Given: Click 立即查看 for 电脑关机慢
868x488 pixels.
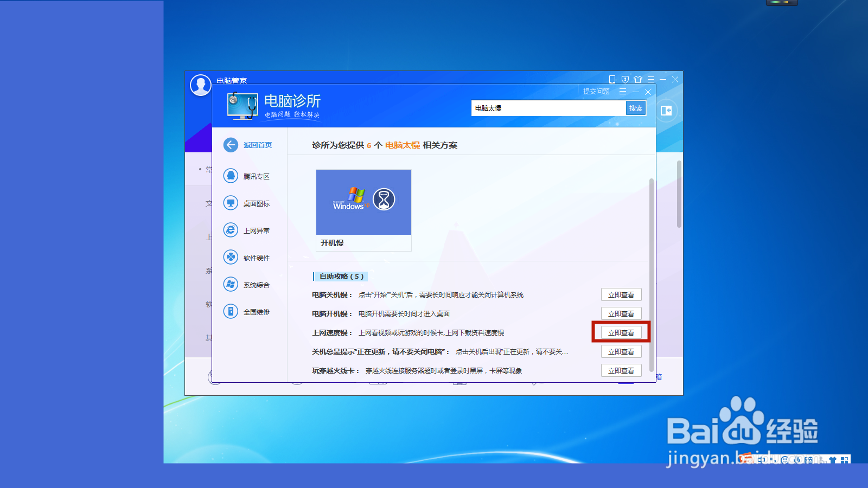Looking at the screenshot, I should click(x=621, y=295).
